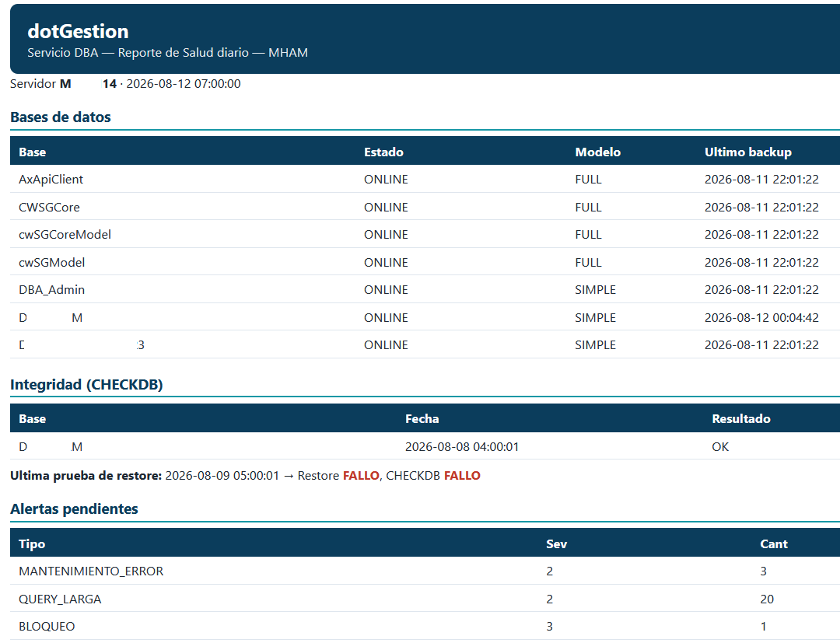Click the DBA_Admin database row
The height and width of the screenshot is (643, 840).
tap(425, 290)
